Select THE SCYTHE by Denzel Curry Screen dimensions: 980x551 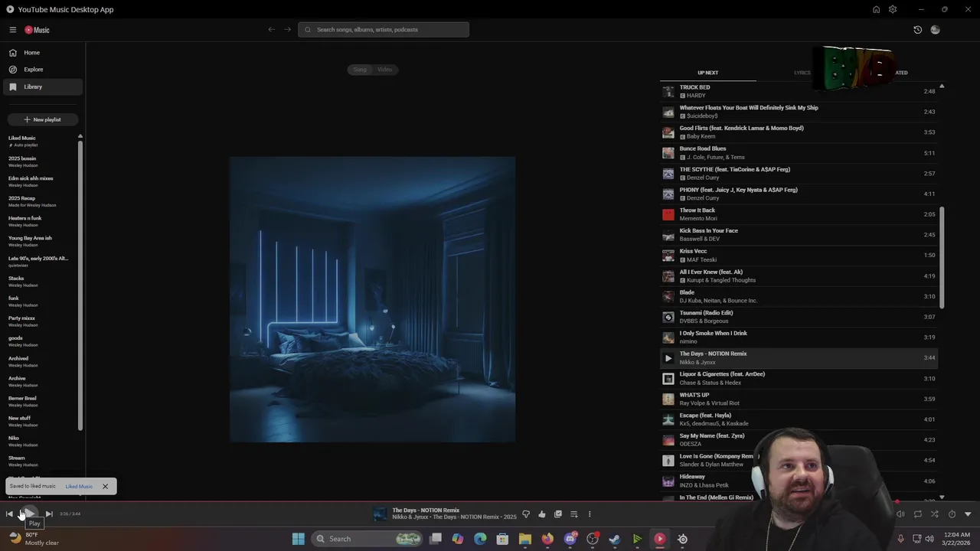point(799,173)
